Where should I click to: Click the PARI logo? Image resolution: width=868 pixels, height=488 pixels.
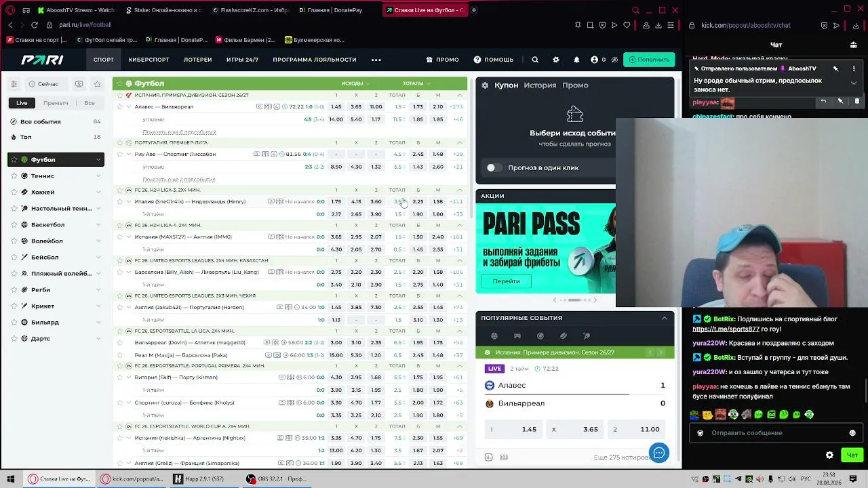pos(42,60)
